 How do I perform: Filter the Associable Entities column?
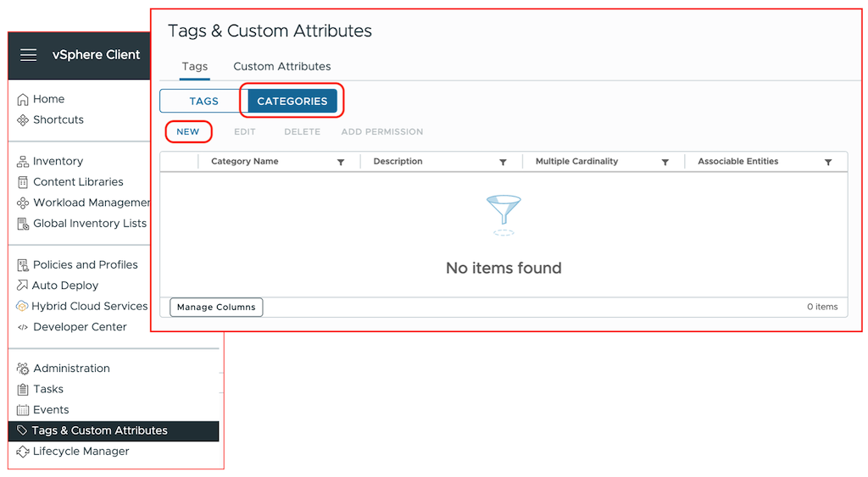coord(828,162)
